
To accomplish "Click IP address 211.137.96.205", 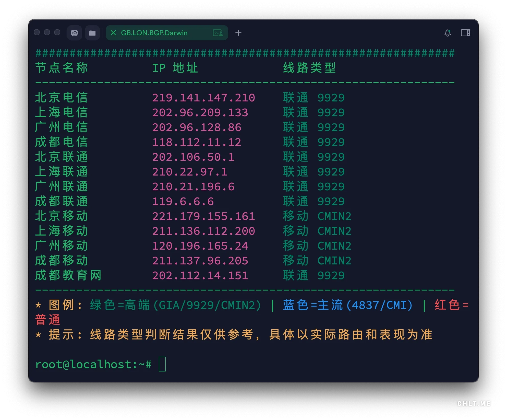I will click(200, 261).
